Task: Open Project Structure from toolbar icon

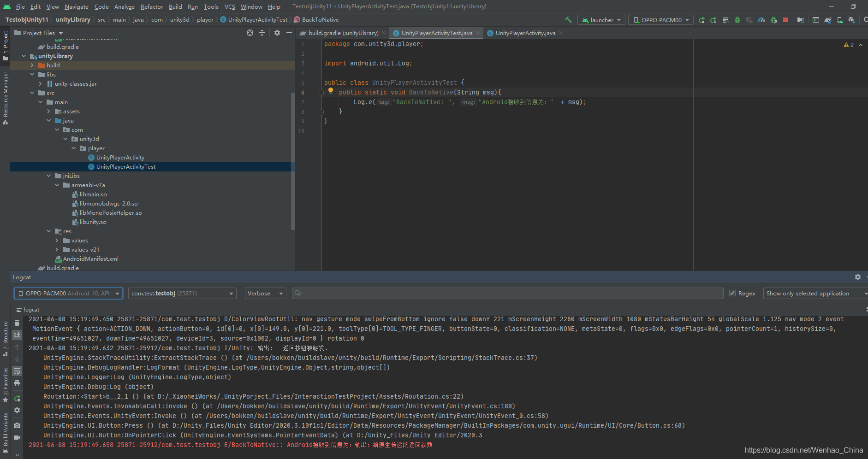Action: pos(801,20)
